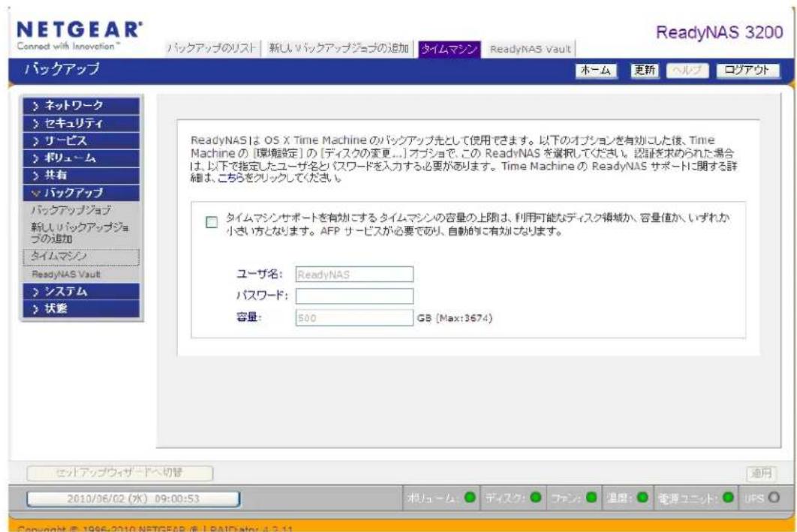Click the ヘルプ button
The width and height of the screenshot is (797, 532).
[687, 71]
